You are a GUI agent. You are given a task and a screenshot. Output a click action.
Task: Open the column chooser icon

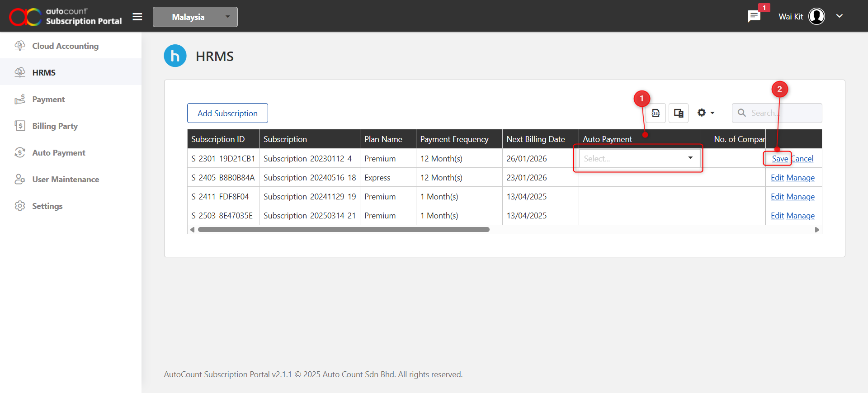tap(679, 113)
